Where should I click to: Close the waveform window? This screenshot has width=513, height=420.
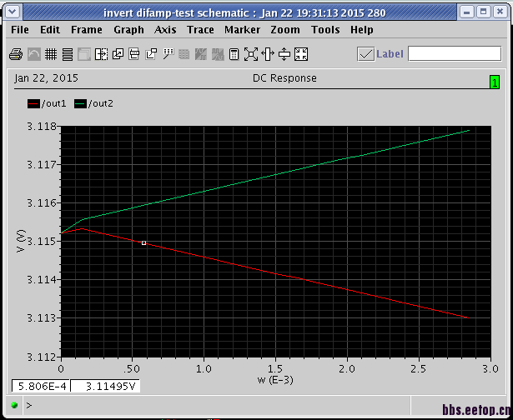(500, 12)
